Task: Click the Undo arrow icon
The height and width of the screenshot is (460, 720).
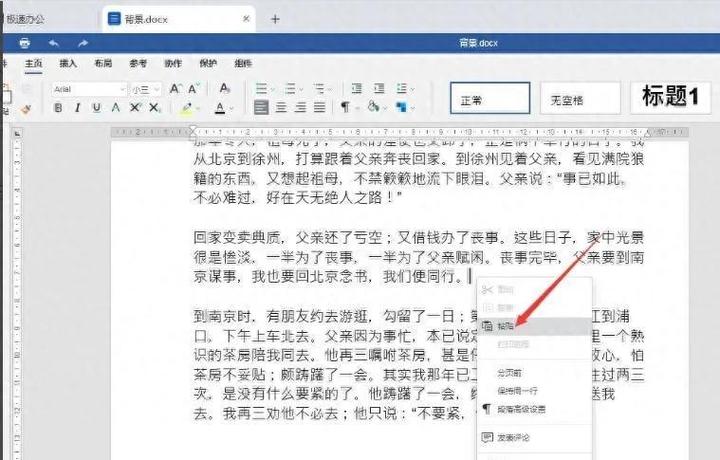Action: click(53, 43)
